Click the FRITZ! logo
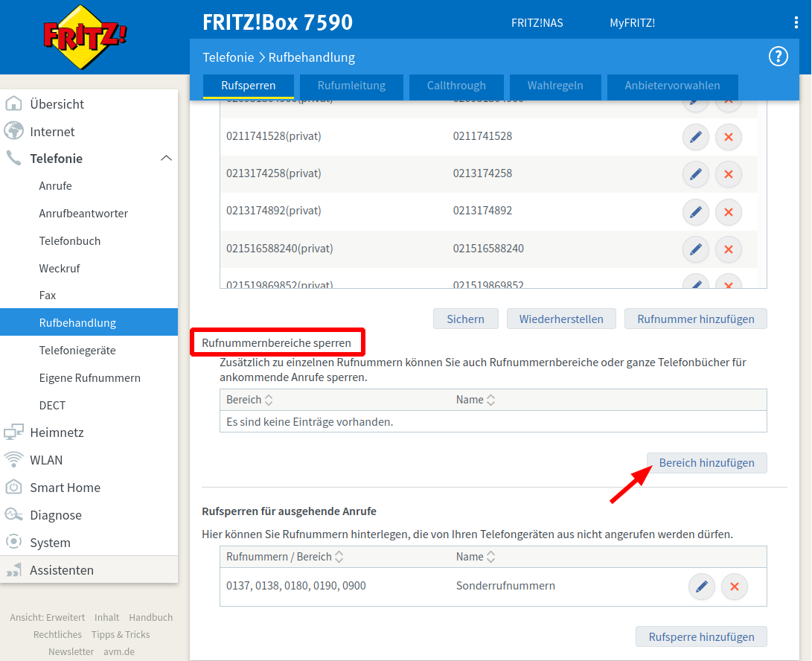This screenshot has height=661, width=812. point(85,36)
